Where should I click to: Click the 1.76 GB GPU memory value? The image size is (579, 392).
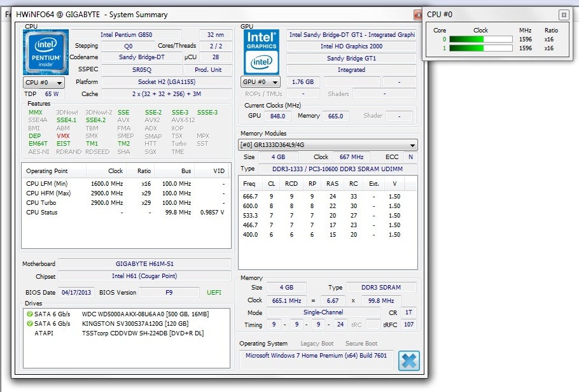point(303,81)
